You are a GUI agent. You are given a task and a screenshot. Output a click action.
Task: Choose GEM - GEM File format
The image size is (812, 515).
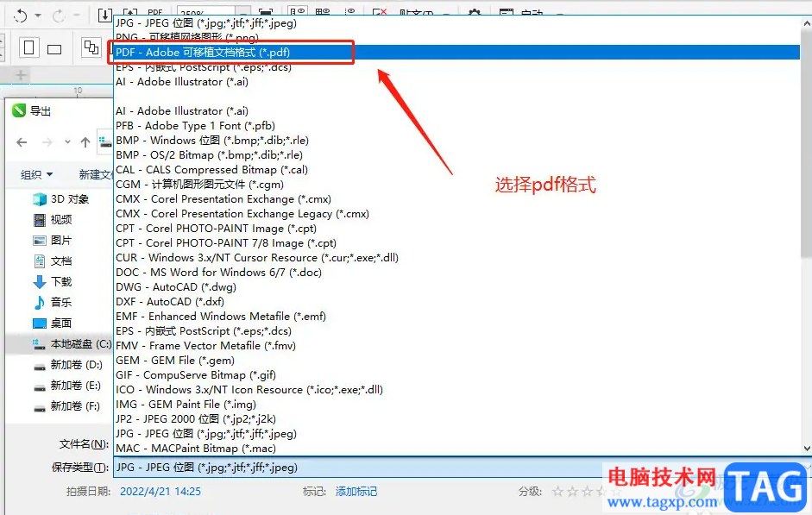pos(457,361)
